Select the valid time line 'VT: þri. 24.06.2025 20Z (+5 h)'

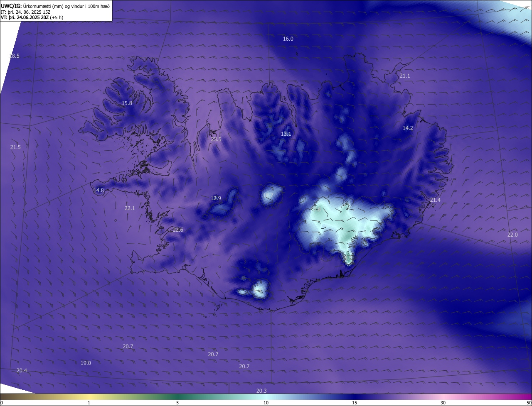pos(32,17)
